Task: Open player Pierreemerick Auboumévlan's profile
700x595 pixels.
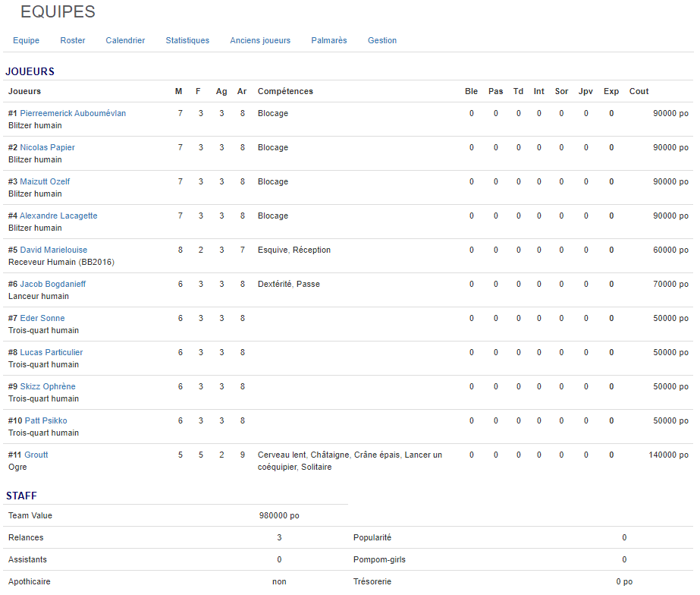Action: pyautogui.click(x=73, y=113)
